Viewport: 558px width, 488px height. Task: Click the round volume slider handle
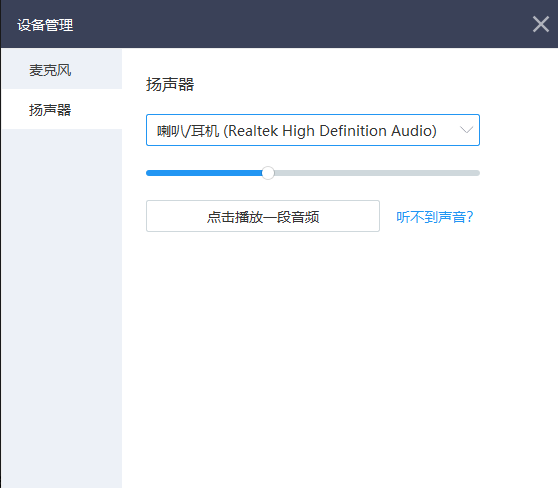click(x=268, y=173)
